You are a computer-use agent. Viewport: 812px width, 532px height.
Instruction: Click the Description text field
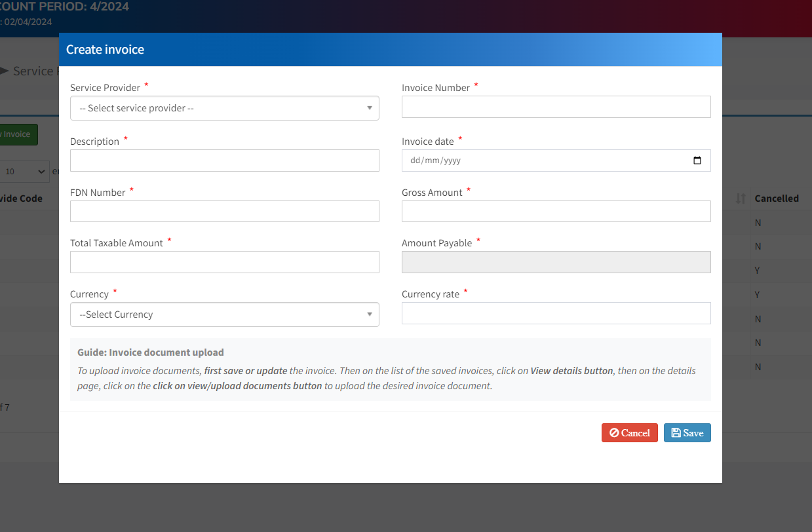click(x=224, y=161)
